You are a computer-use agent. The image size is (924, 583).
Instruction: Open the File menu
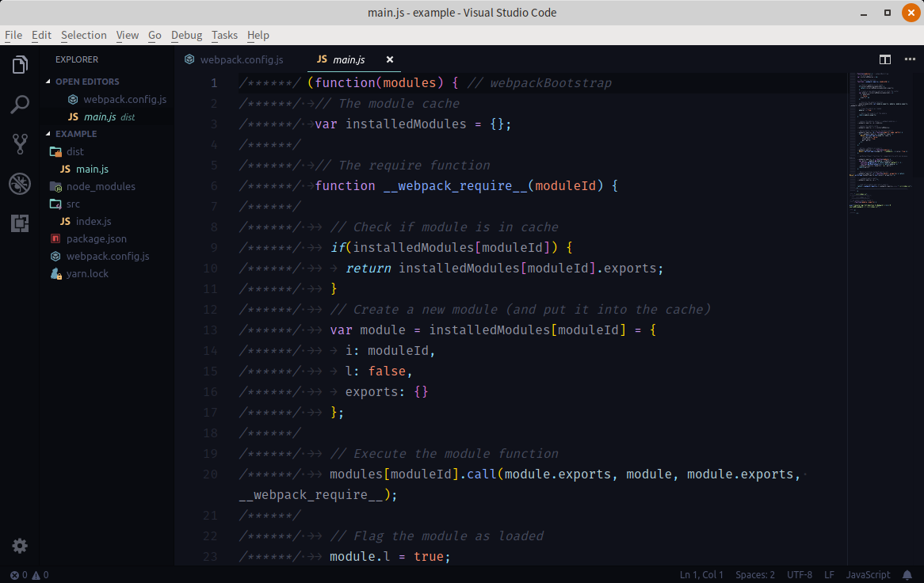point(13,36)
